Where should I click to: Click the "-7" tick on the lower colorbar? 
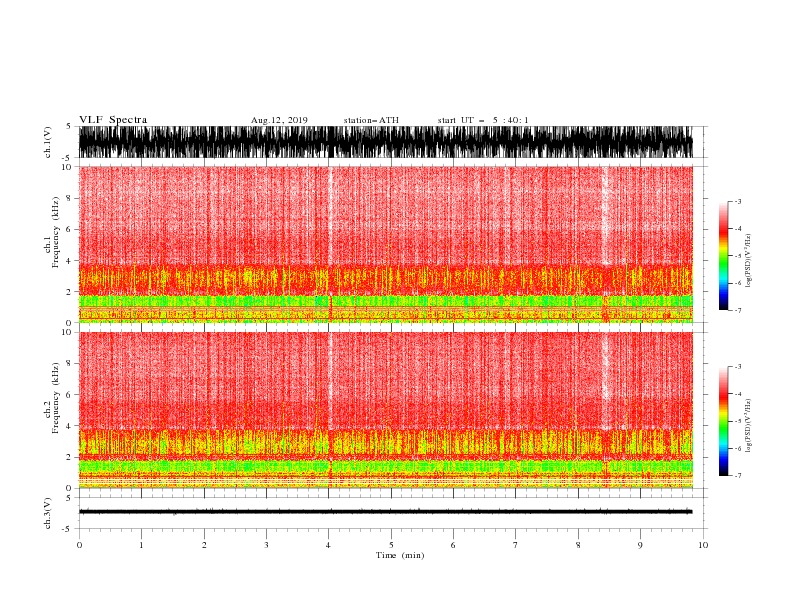point(737,476)
